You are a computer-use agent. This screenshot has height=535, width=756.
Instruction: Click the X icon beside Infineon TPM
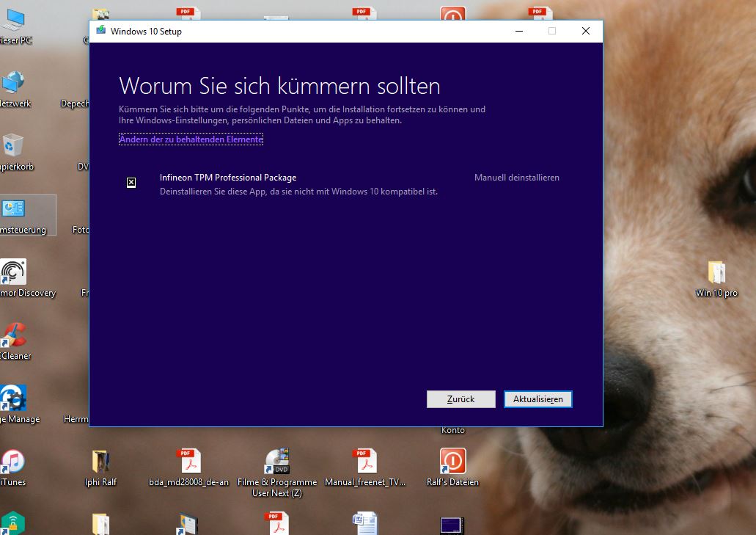pyautogui.click(x=131, y=182)
